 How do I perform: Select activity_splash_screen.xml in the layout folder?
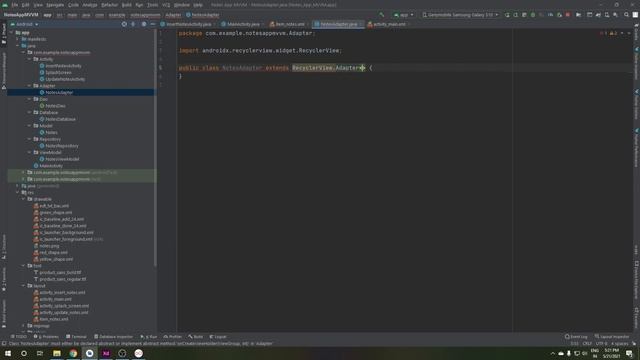(64, 306)
